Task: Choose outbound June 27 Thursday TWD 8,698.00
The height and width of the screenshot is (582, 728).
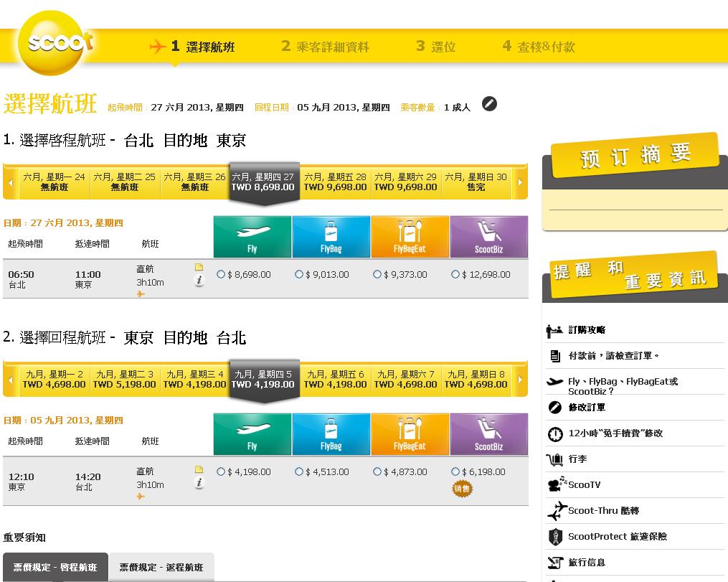Action: click(x=263, y=182)
